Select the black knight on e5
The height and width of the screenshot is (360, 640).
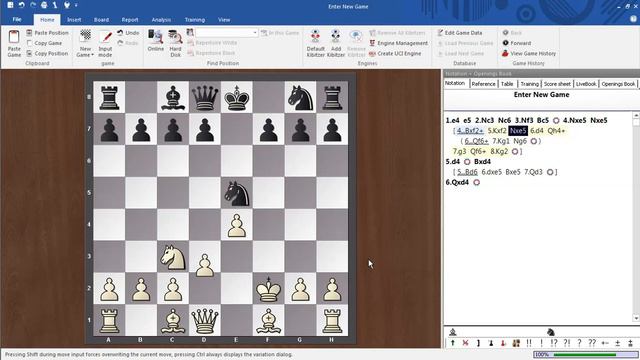click(237, 193)
